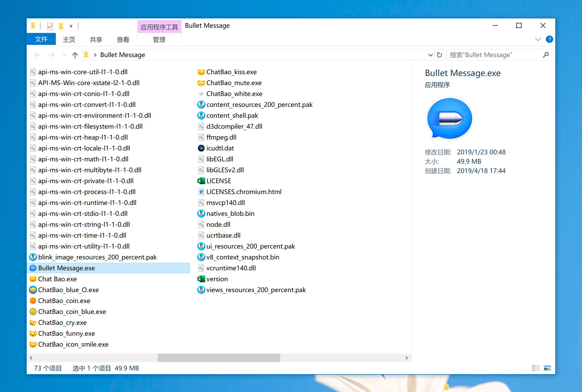This screenshot has width=582, height=392.
Task: Select the content_shell.pak archive icon
Action: [x=201, y=115]
